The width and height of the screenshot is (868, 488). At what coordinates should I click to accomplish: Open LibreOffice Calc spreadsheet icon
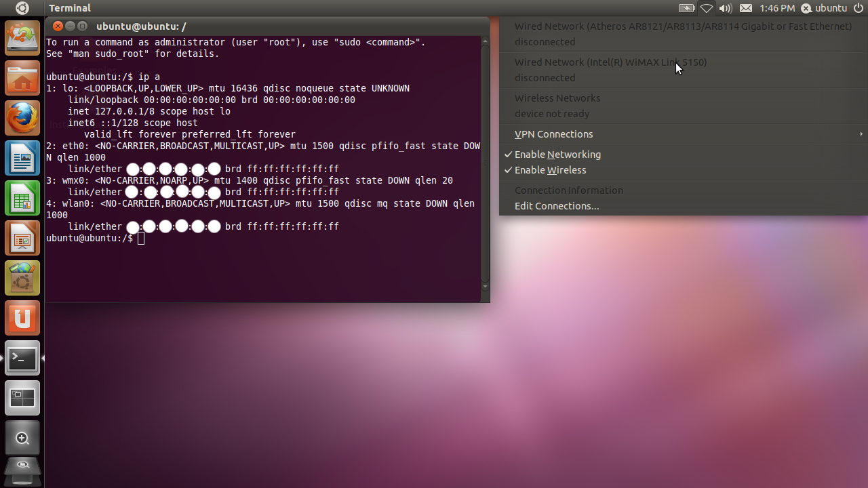pos(22,199)
